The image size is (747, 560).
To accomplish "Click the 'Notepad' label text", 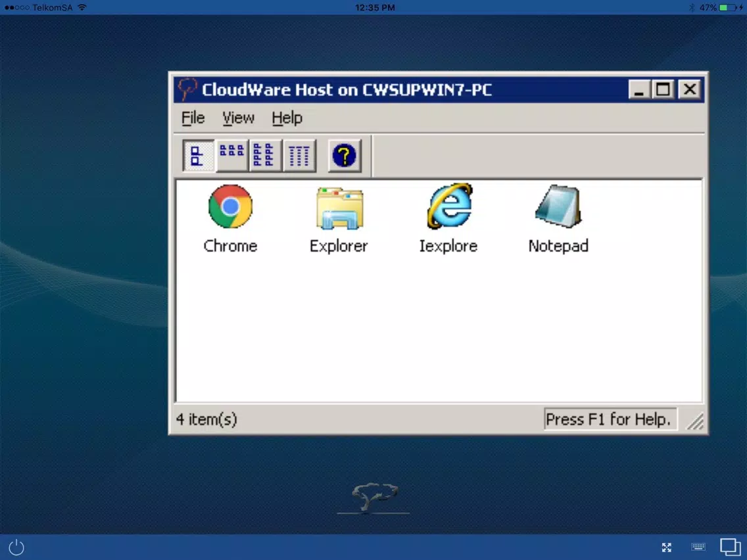I will pos(558,246).
